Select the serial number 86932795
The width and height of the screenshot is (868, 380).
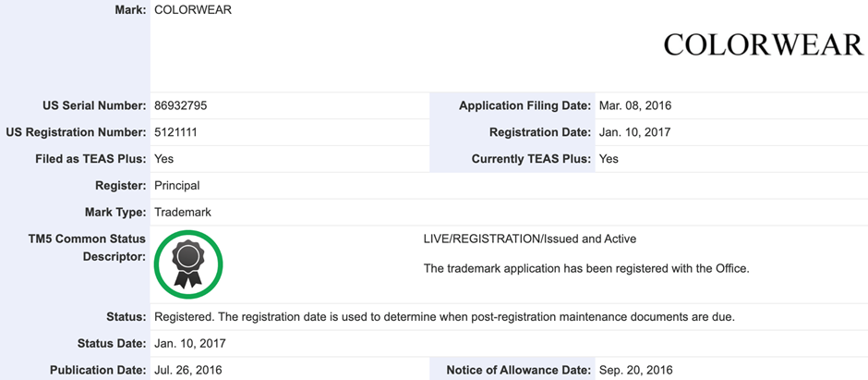click(180, 105)
